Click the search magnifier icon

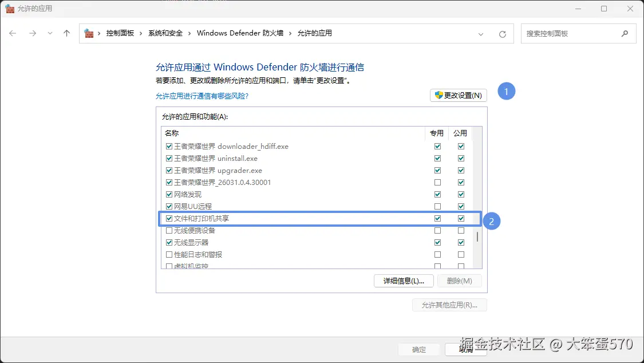tap(625, 34)
